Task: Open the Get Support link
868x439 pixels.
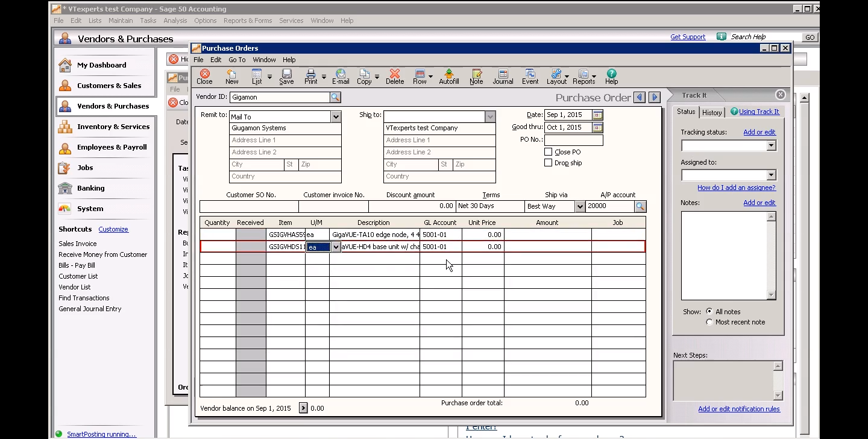Action: click(688, 37)
